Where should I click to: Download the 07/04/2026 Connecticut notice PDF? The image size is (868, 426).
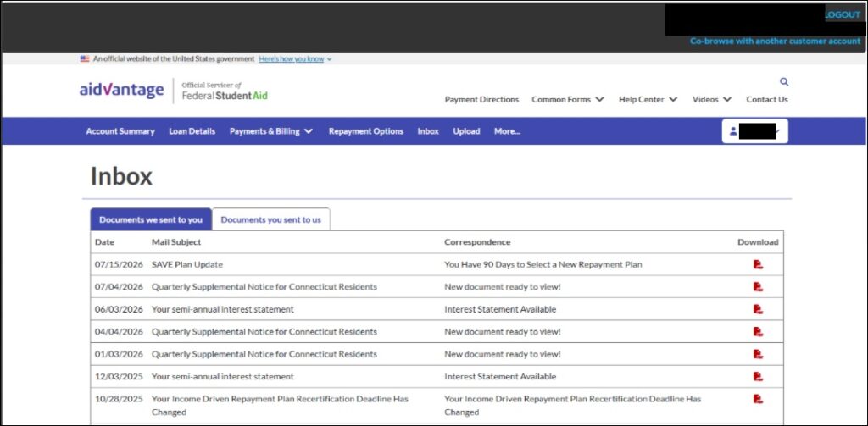click(758, 286)
